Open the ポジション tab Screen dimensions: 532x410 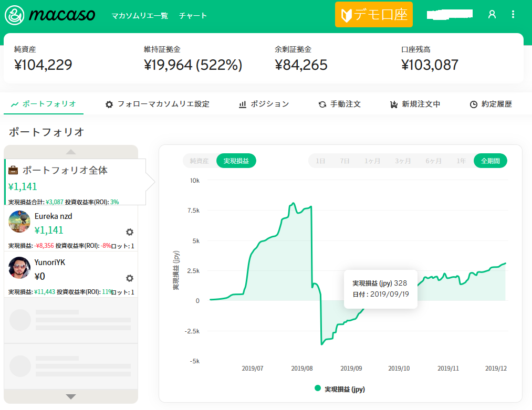click(264, 104)
